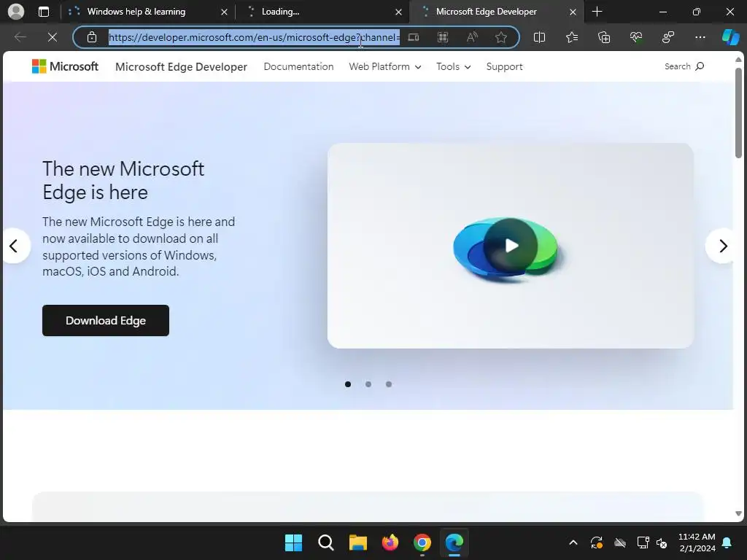This screenshot has width=747, height=560.
Task: Open Browser essentials heart icon
Action: 636,37
